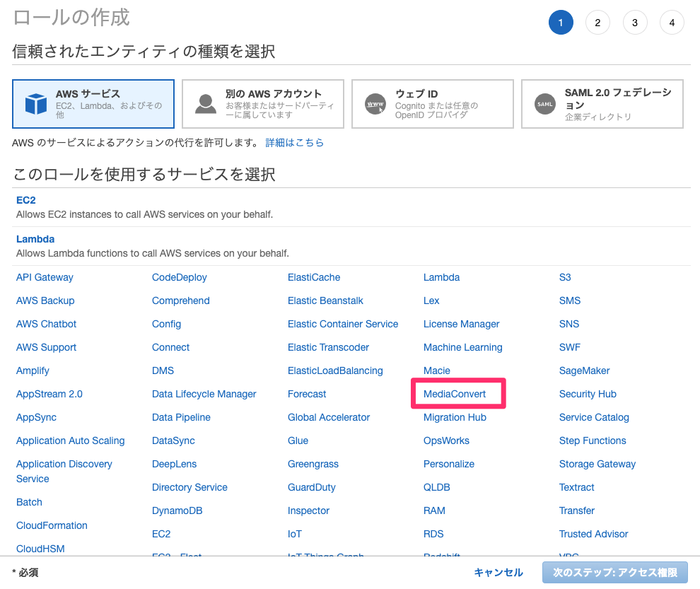Select ElastiCache service
This screenshot has width=700, height=589.
click(x=314, y=277)
